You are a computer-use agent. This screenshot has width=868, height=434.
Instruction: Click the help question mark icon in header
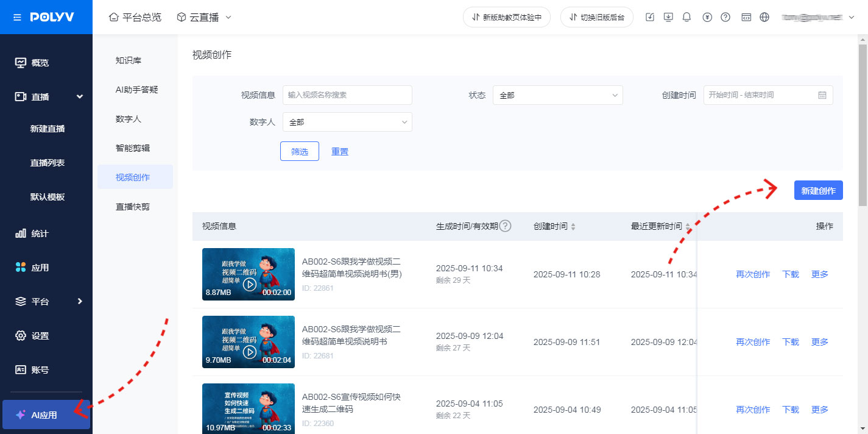point(725,17)
